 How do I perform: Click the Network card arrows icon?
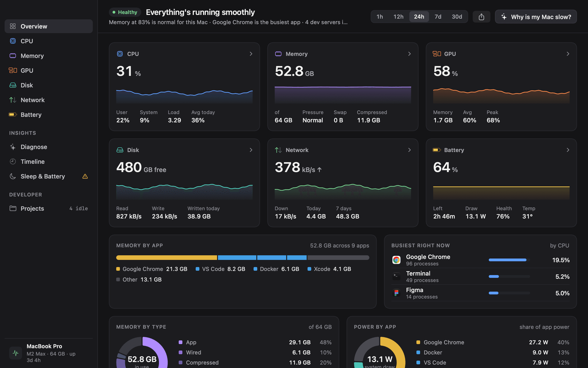(278, 150)
